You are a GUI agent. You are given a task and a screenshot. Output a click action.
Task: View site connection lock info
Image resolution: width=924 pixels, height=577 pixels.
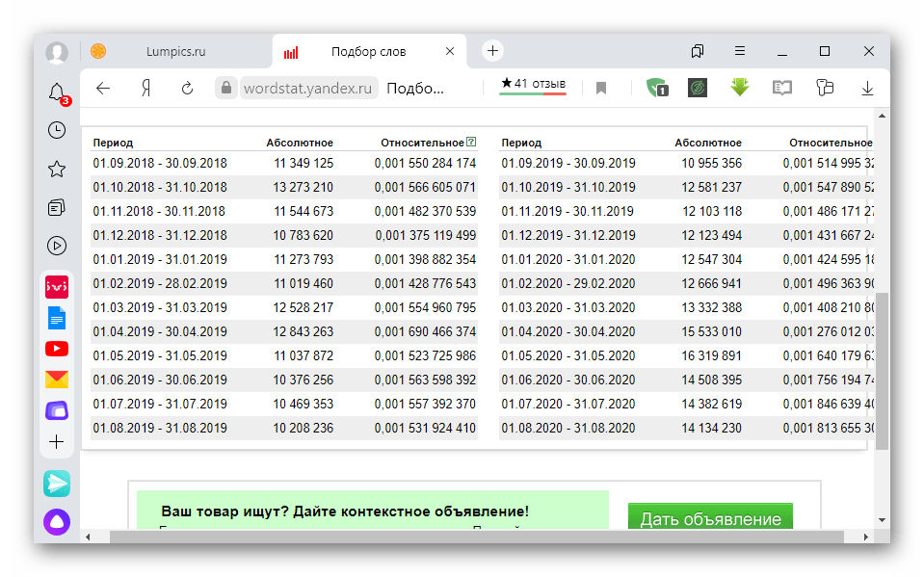(x=226, y=89)
